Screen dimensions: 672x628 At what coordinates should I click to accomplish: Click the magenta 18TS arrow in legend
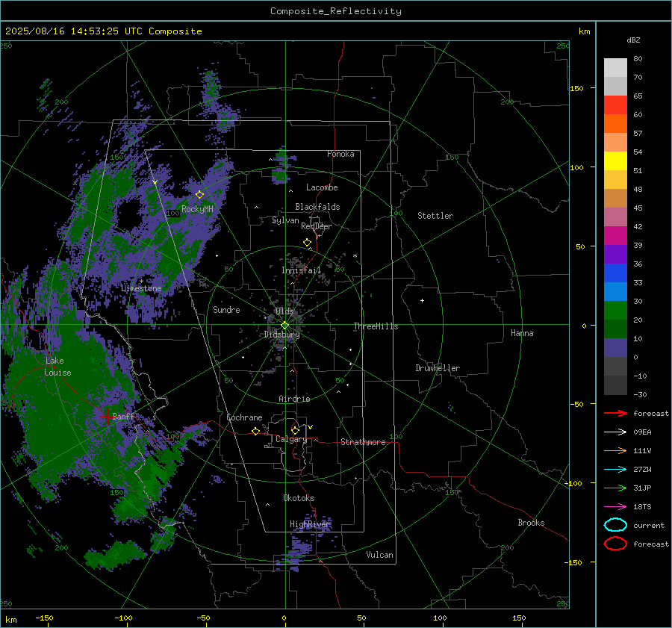[x=615, y=507]
